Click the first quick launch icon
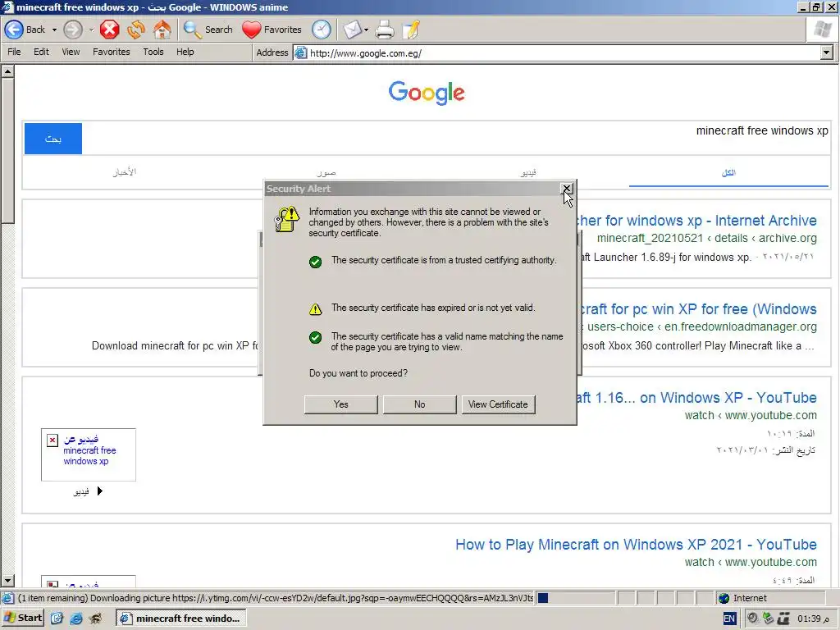The height and width of the screenshot is (630, 840). point(57,619)
